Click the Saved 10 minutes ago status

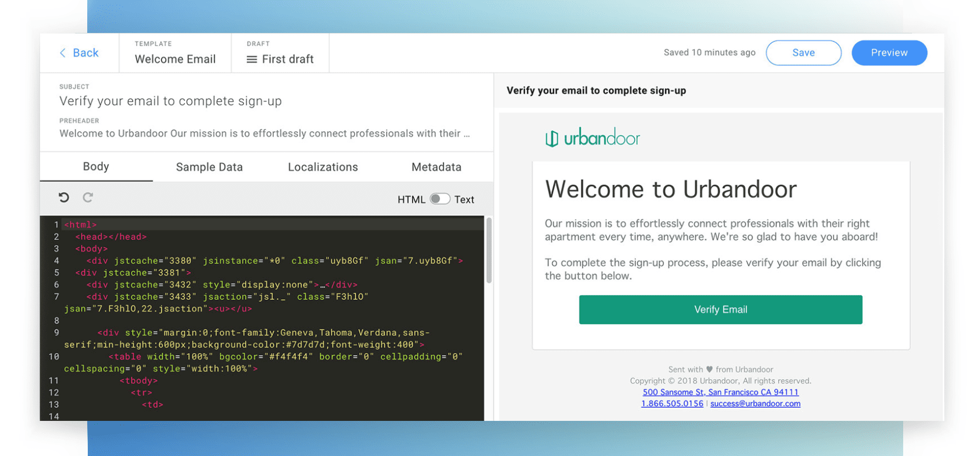709,53
